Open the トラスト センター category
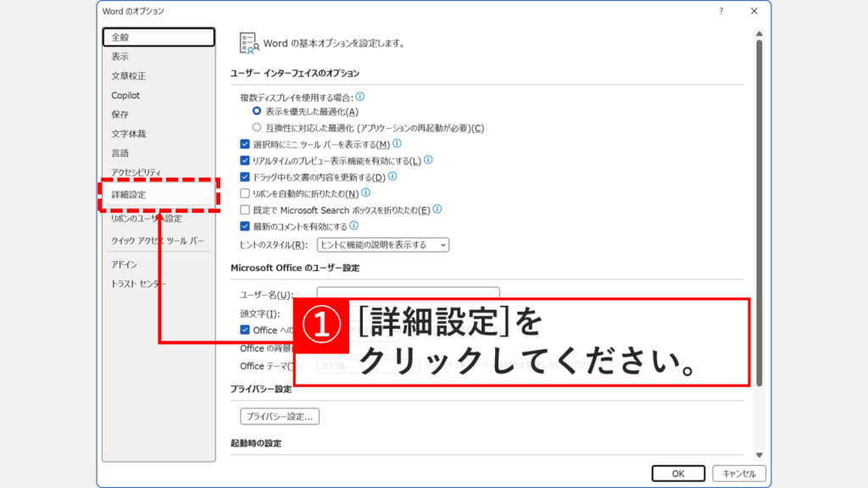Screen dimensions: 868x488 (x=159, y=284)
